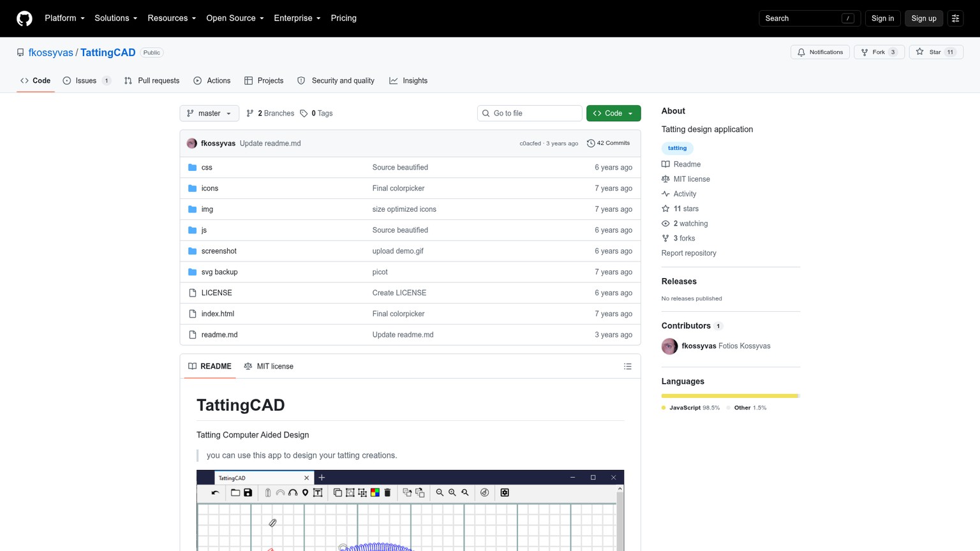
Task: Open the fkossyvas owner link in breadcrumb
Action: (50, 52)
